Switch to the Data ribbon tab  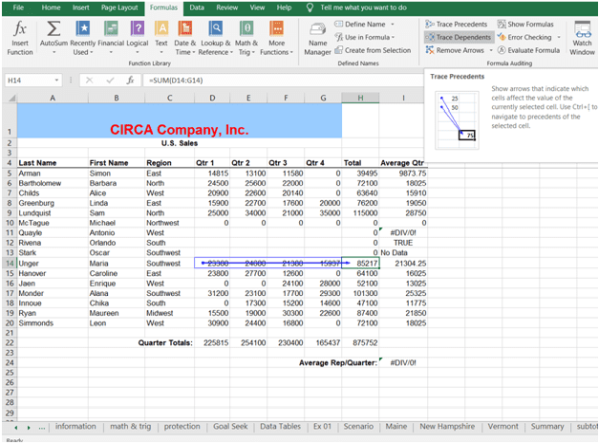[x=197, y=7]
